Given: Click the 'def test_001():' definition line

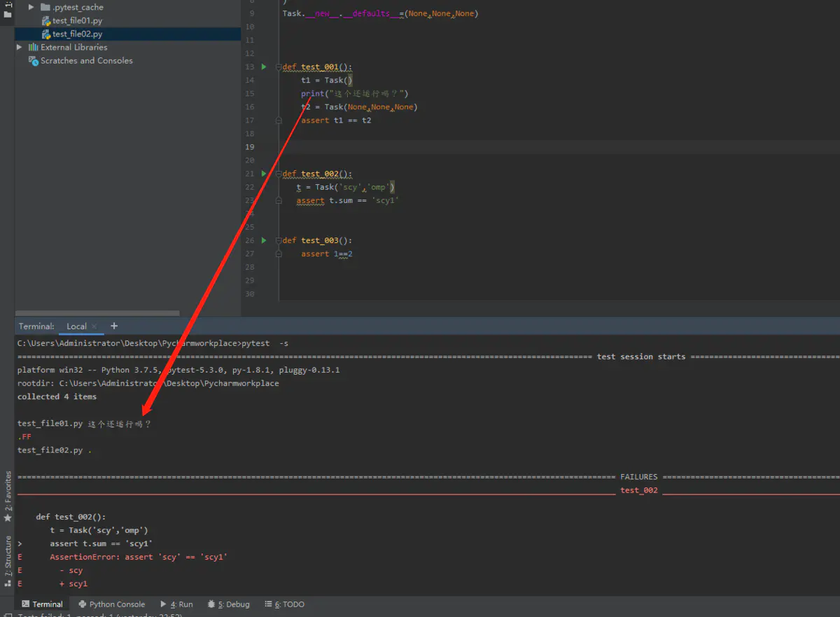Looking at the screenshot, I should [318, 67].
